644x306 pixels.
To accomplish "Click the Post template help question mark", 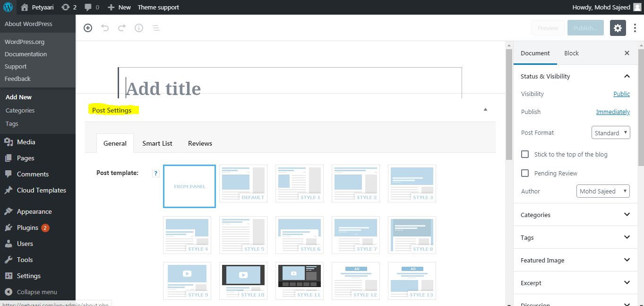I will click(155, 174).
